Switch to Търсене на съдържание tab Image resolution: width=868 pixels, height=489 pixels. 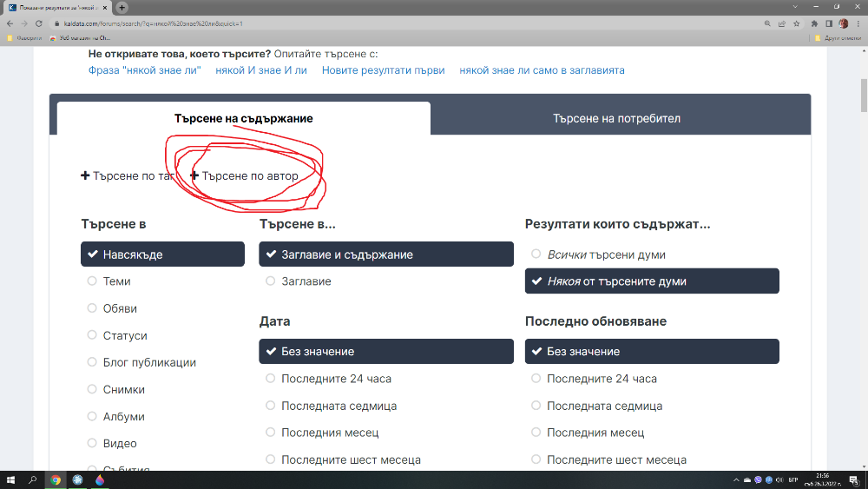244,118
